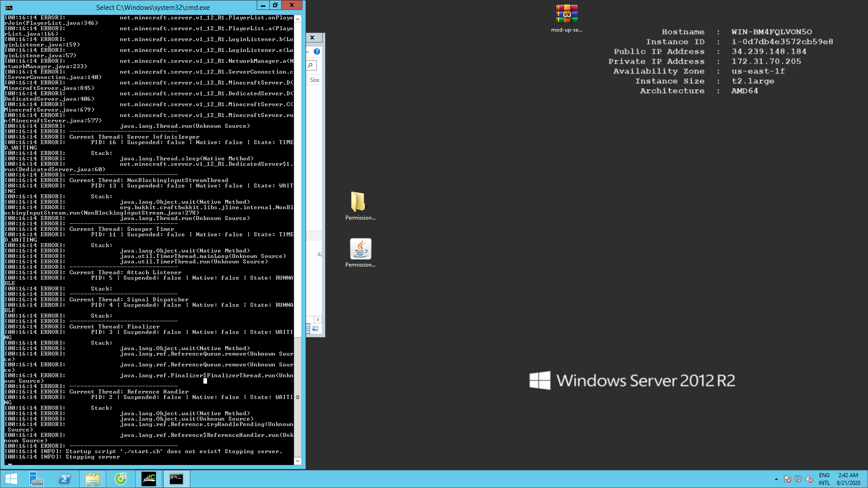This screenshot has height=488, width=868.
Task: Click the search magnifier box in Explorer
Action: 311,66
